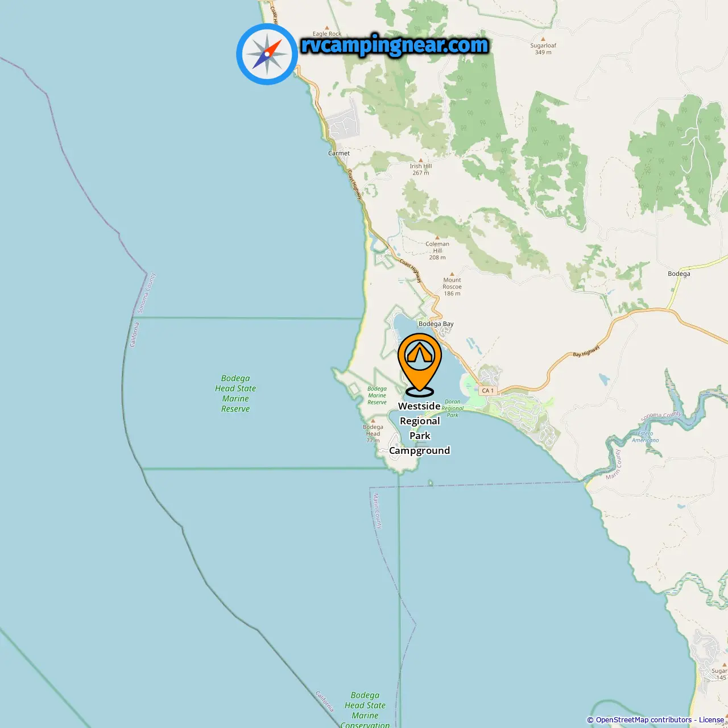This screenshot has width=728, height=728.
Task: Click the Carmet place label
Action: point(339,153)
